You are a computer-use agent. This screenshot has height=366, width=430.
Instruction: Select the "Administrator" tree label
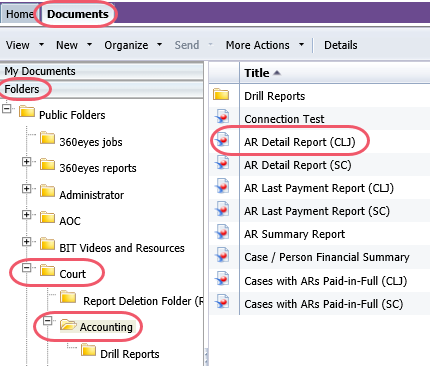pos(91,195)
